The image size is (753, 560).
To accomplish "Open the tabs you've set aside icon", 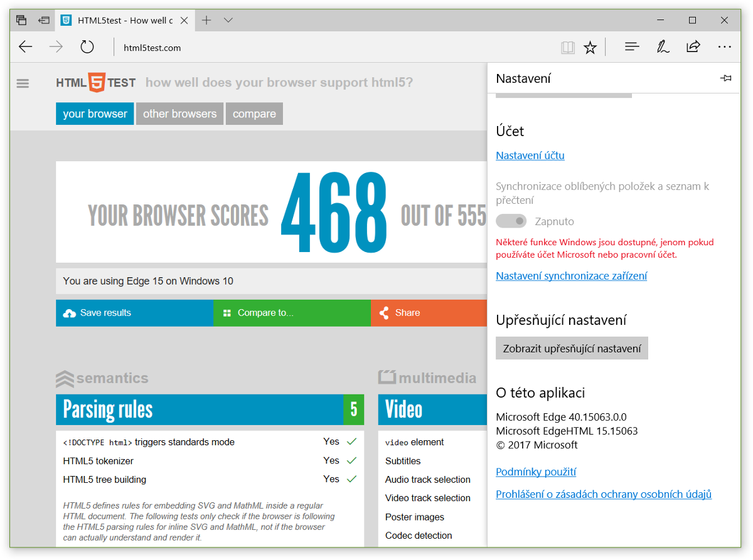I will click(21, 20).
